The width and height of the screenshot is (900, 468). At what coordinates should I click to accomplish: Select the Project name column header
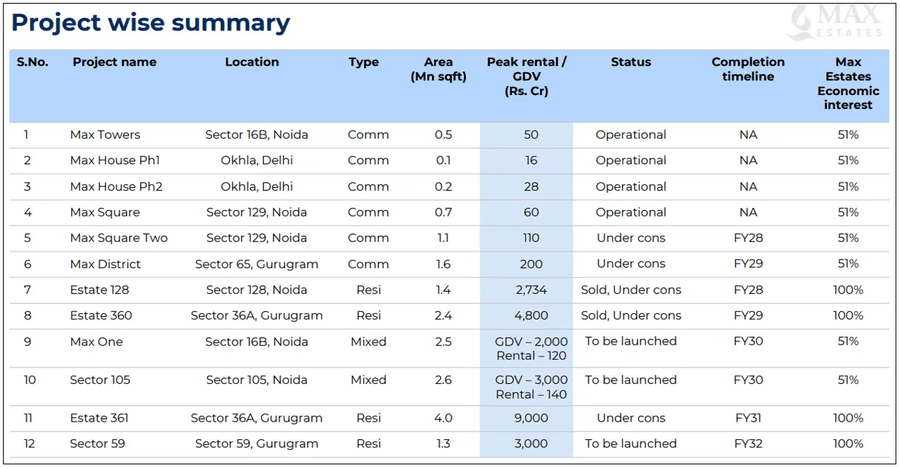[114, 62]
